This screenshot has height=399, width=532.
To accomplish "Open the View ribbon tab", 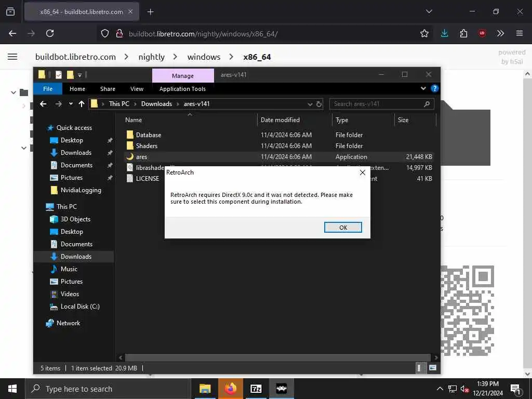I will (x=137, y=89).
